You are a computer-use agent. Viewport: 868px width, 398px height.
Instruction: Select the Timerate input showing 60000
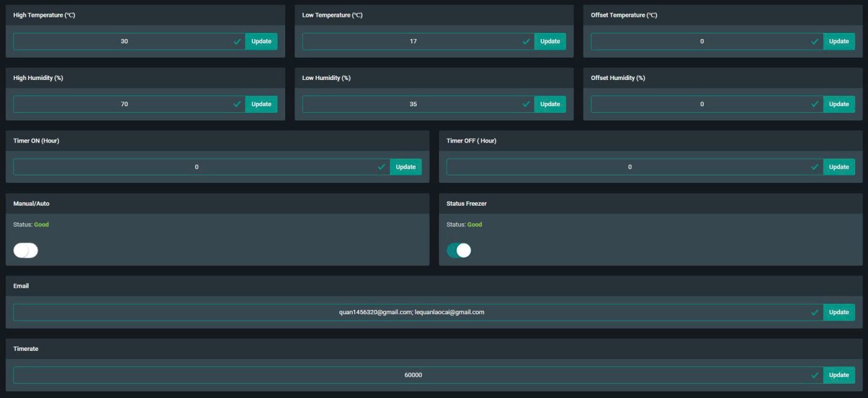click(413, 375)
